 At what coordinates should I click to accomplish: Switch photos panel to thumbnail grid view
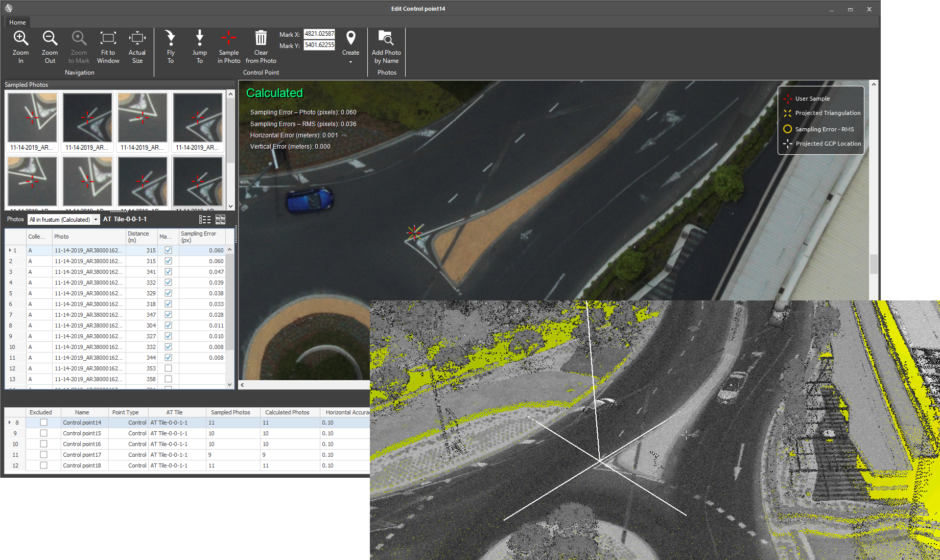221,219
